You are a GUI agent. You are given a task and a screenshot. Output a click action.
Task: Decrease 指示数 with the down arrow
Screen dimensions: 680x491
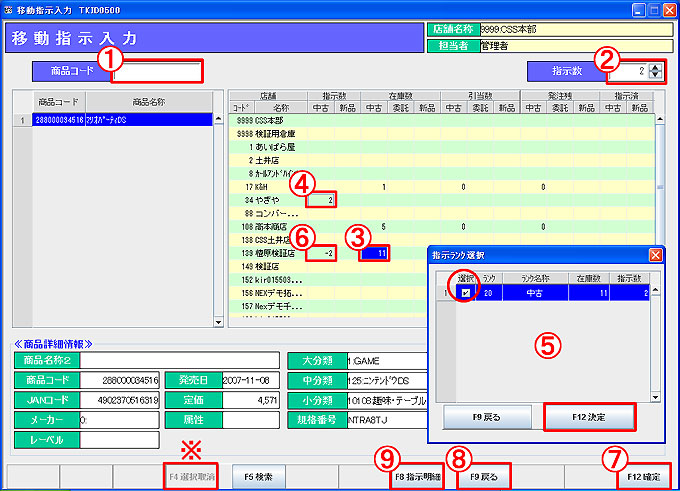point(655,76)
